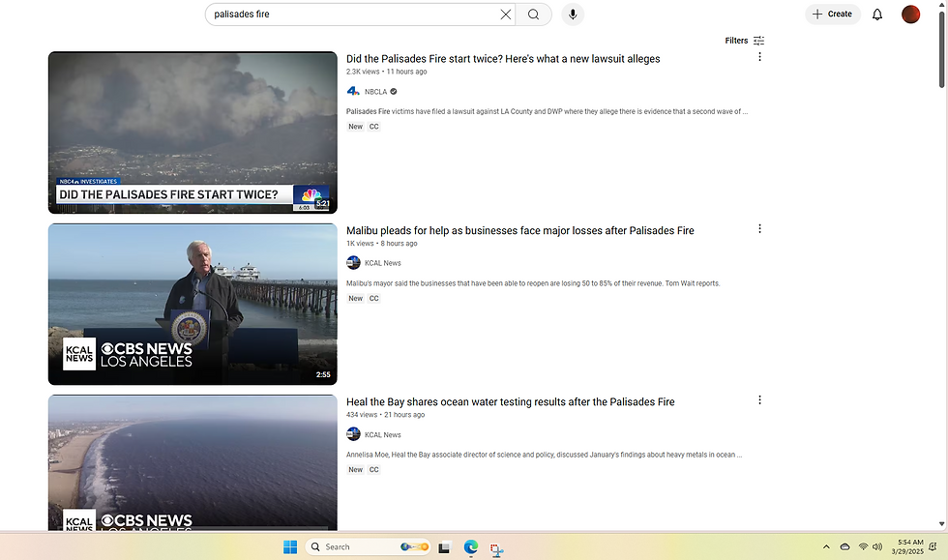Screen dimensions: 948x560
Task: Open the volume speaker tray icon
Action: point(877,547)
